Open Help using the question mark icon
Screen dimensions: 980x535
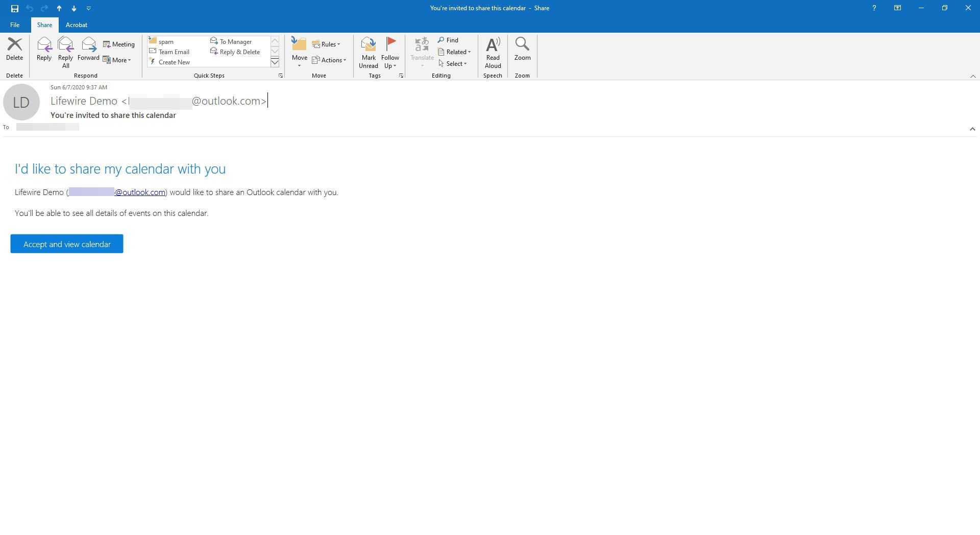tap(874, 8)
